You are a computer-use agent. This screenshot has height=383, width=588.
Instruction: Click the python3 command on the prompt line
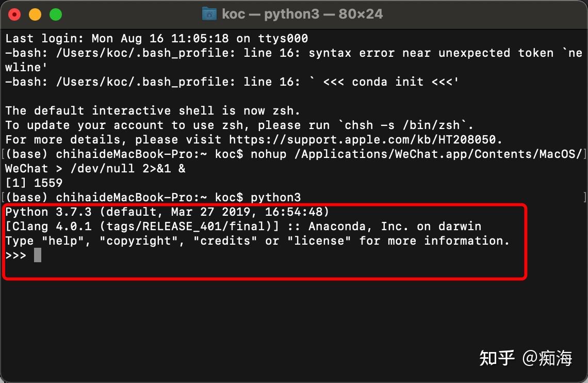tap(275, 197)
